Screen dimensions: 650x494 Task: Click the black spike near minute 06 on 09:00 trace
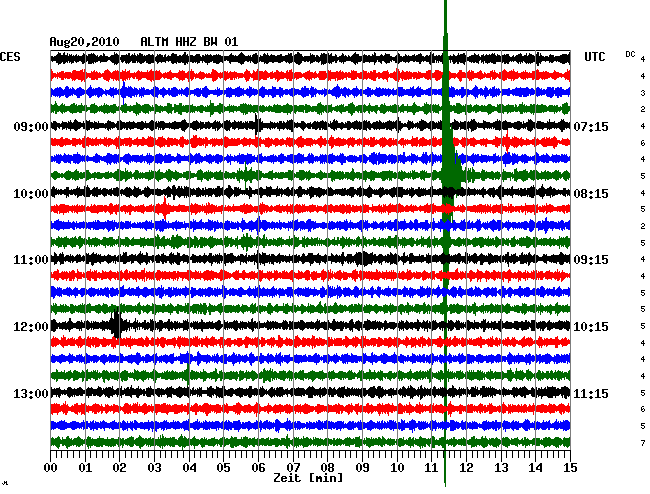click(x=257, y=124)
